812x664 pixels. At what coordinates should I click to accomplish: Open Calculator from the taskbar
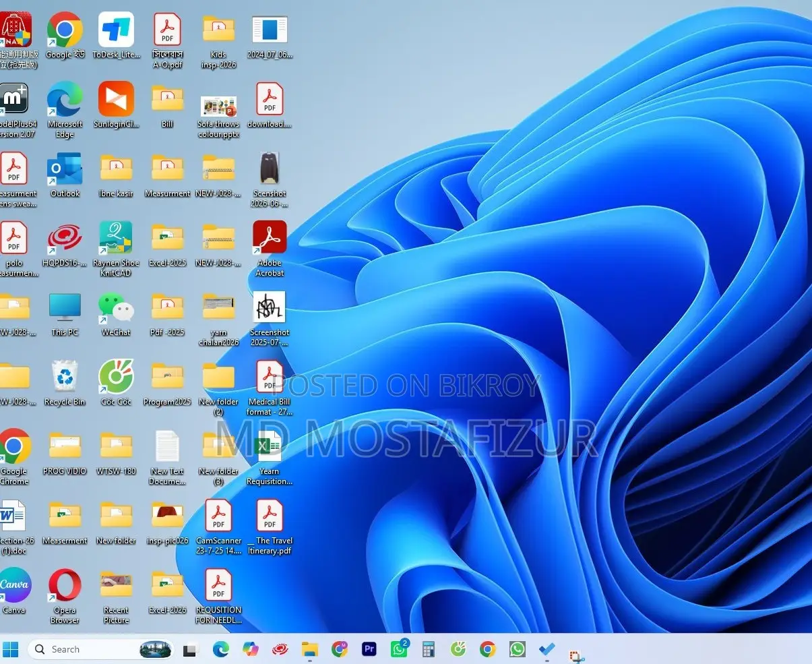(429, 649)
